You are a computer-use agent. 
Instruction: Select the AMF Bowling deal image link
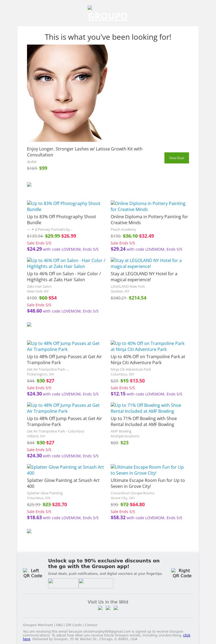[x=146, y=408]
